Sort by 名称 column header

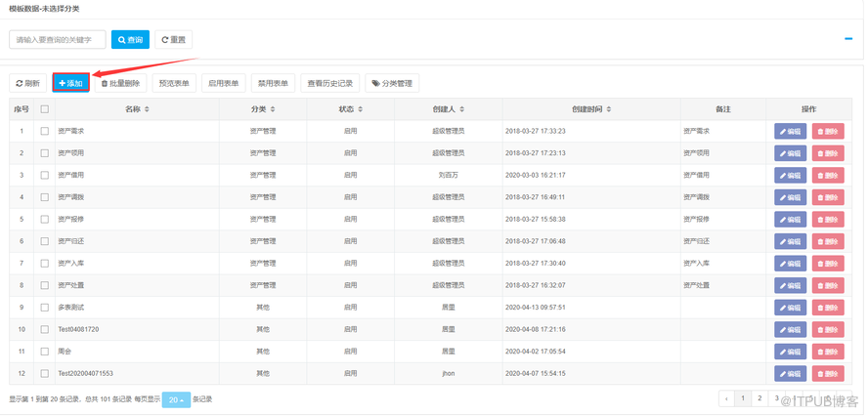coord(138,109)
